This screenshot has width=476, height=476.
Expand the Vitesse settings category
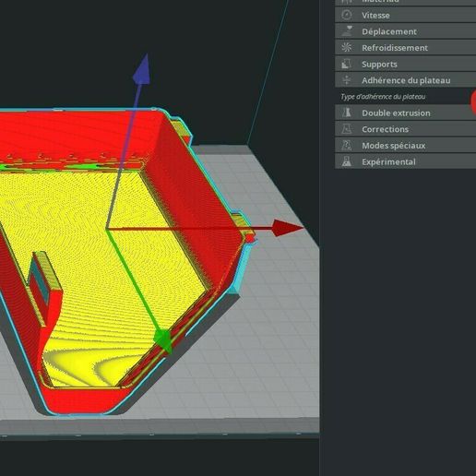click(x=405, y=15)
